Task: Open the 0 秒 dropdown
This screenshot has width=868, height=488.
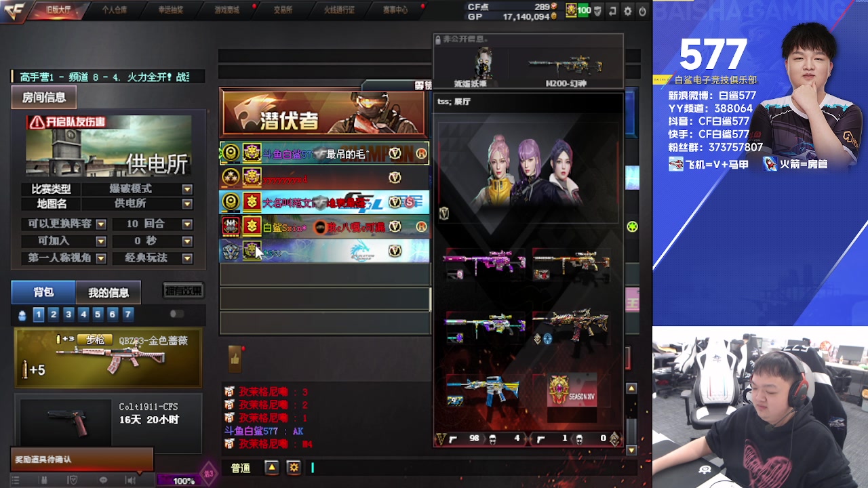Action: [187, 241]
